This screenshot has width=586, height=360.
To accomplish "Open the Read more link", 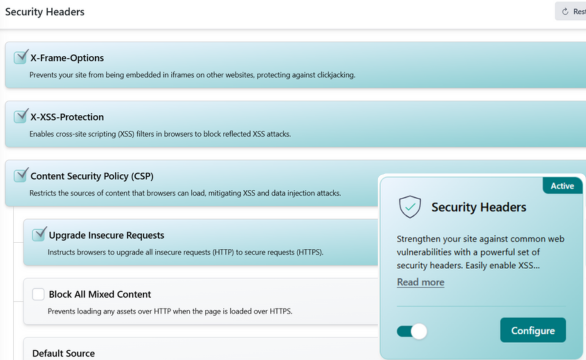I will [420, 282].
